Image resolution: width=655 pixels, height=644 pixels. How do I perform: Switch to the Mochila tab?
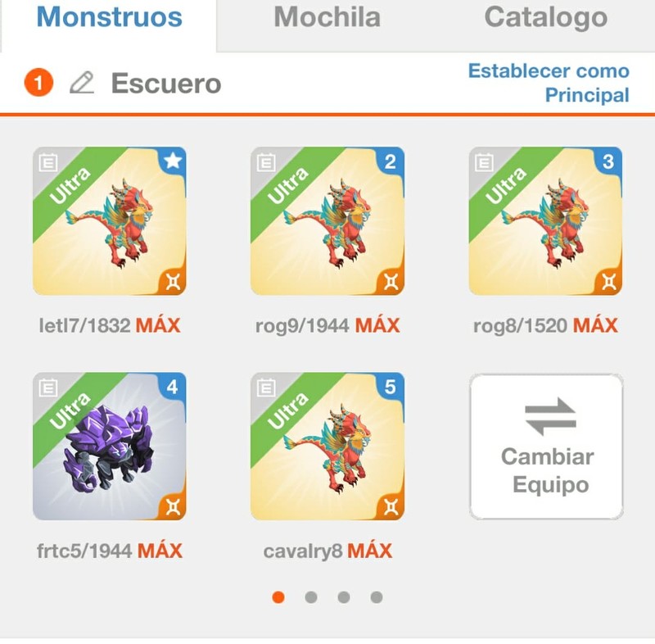tap(327, 17)
